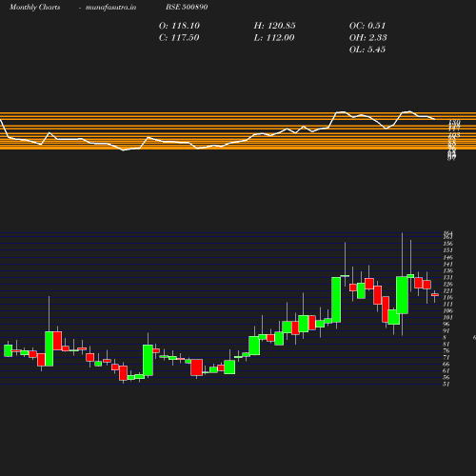Click the 146 price axis label

[x=447, y=257]
